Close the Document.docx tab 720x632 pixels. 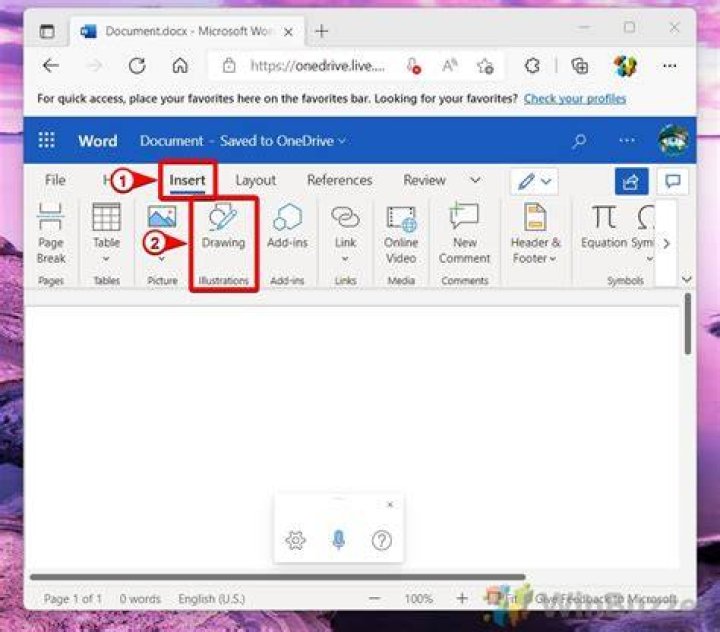click(x=288, y=32)
